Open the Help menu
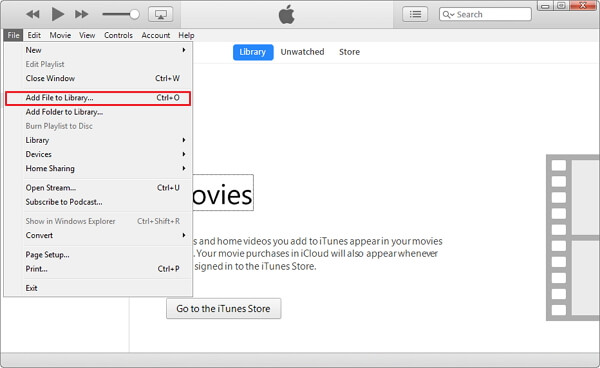The width and height of the screenshot is (600, 368). point(186,35)
